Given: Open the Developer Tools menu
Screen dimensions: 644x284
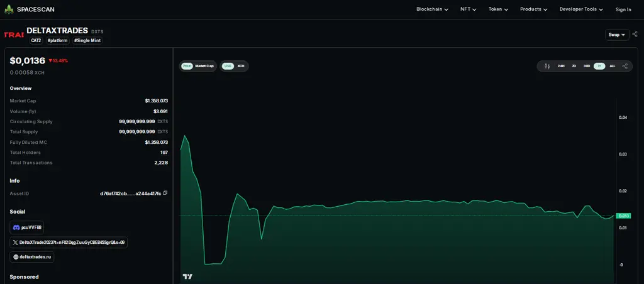Looking at the screenshot, I should [582, 9].
